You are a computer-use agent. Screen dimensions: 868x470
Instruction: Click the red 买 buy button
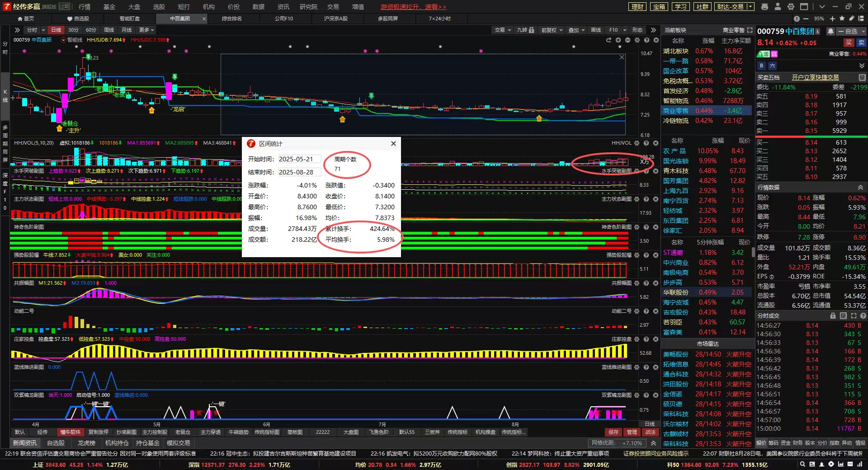click(849, 42)
